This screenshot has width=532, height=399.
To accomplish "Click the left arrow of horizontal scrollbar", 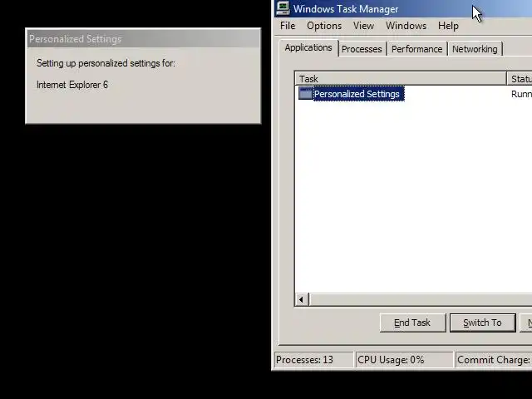I will 302,299.
